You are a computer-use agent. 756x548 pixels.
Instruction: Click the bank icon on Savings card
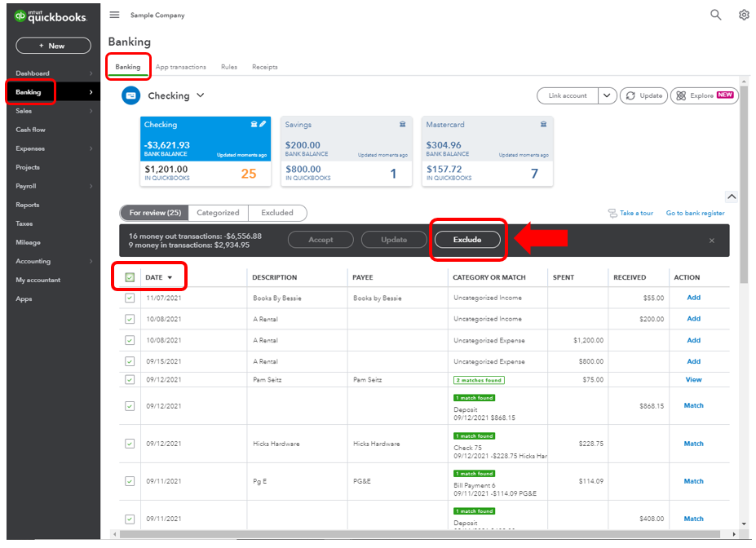tap(402, 124)
